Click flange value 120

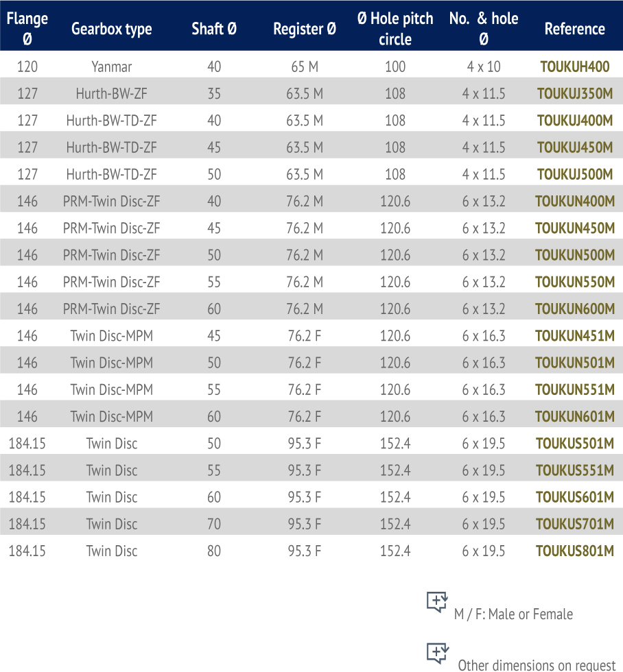pyautogui.click(x=27, y=67)
